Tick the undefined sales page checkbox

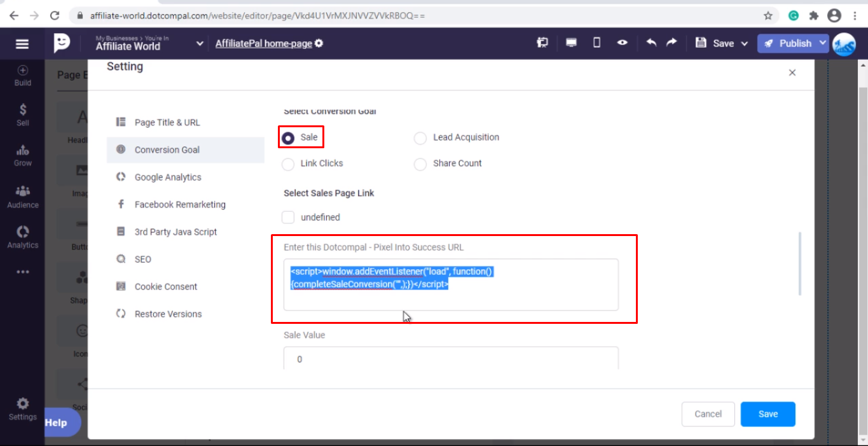(288, 218)
